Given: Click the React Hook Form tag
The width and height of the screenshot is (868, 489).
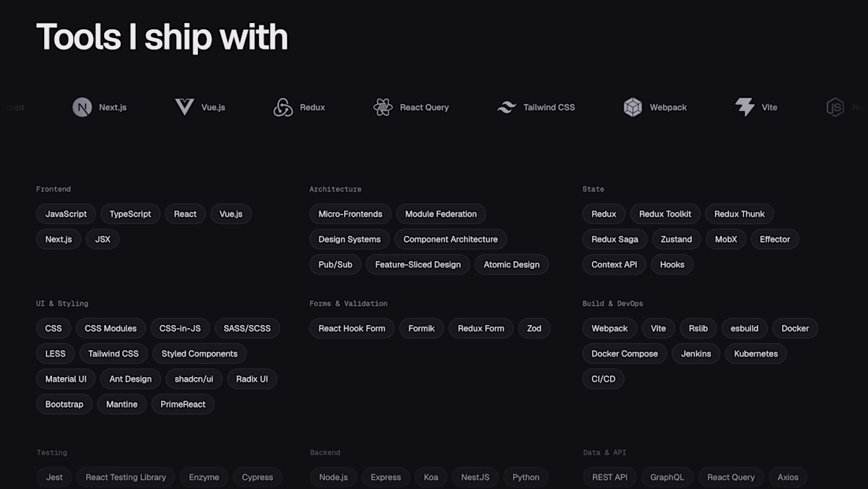Looking at the screenshot, I should (x=351, y=329).
